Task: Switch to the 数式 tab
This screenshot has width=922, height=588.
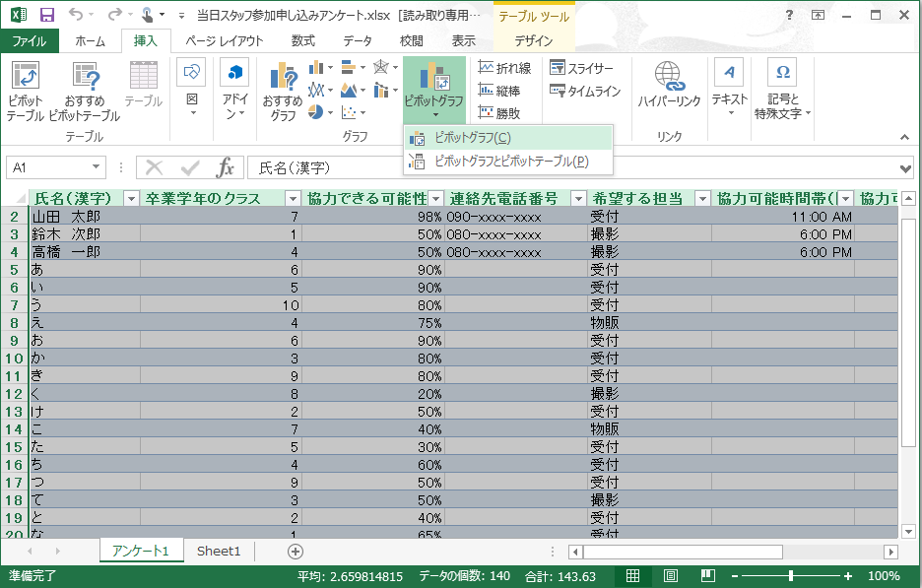Action: 303,41
